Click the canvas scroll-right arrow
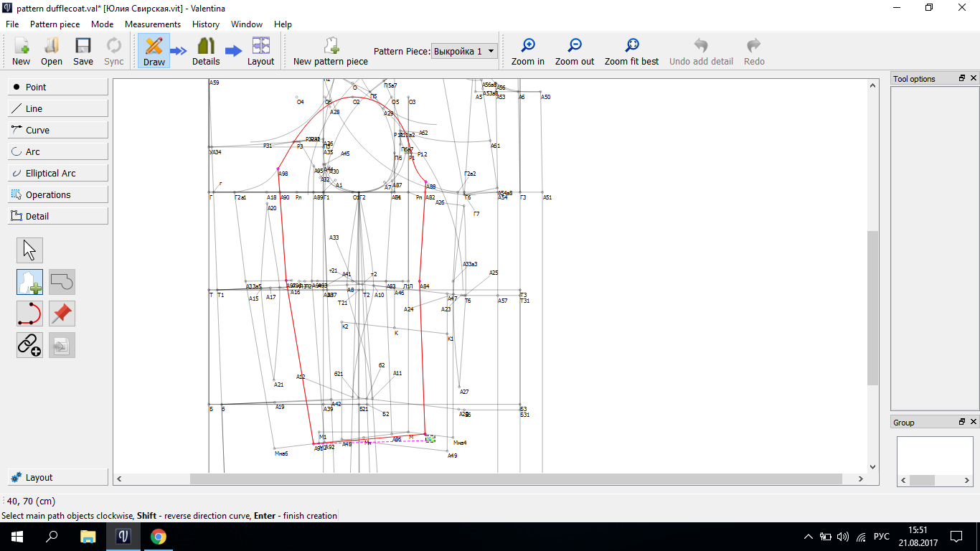The width and height of the screenshot is (980, 551). pos(862,479)
